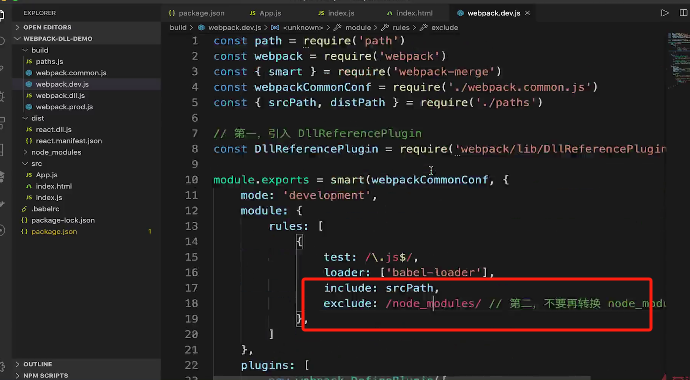Image resolution: width=690 pixels, height=380 pixels.
Task: Click the JS icon beside paths.js
Action: click(29, 62)
